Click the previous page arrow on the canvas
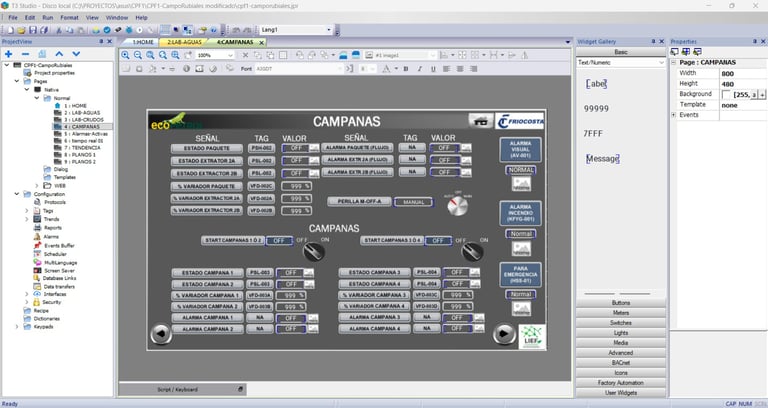 point(161,334)
